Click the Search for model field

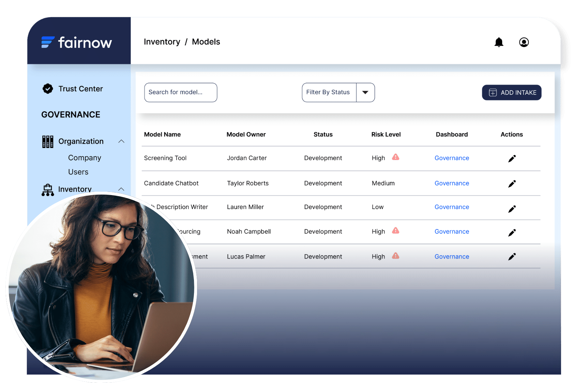(x=181, y=92)
